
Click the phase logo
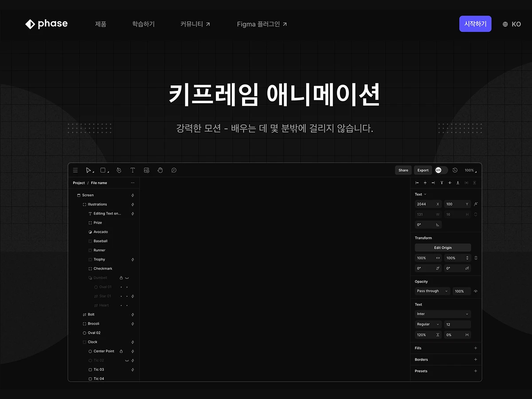pyautogui.click(x=47, y=24)
